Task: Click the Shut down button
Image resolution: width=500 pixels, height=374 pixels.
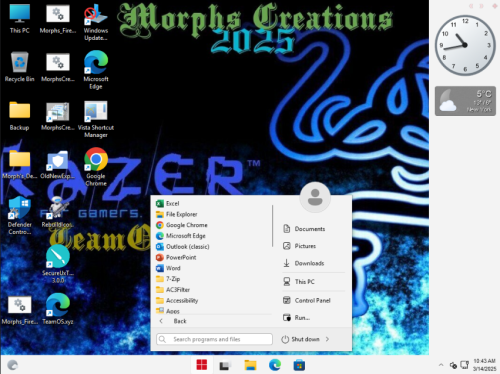Action: [301, 339]
